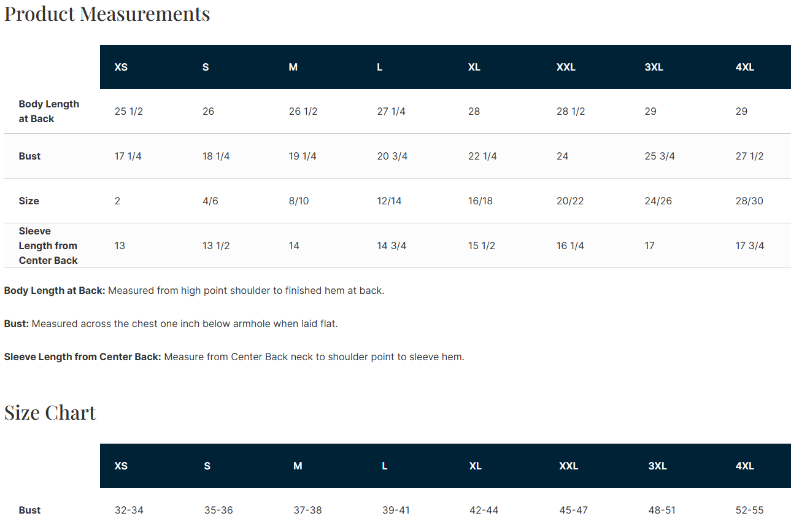The height and width of the screenshot is (532, 791).
Task: Select the 28/30 size cell
Action: 749,201
